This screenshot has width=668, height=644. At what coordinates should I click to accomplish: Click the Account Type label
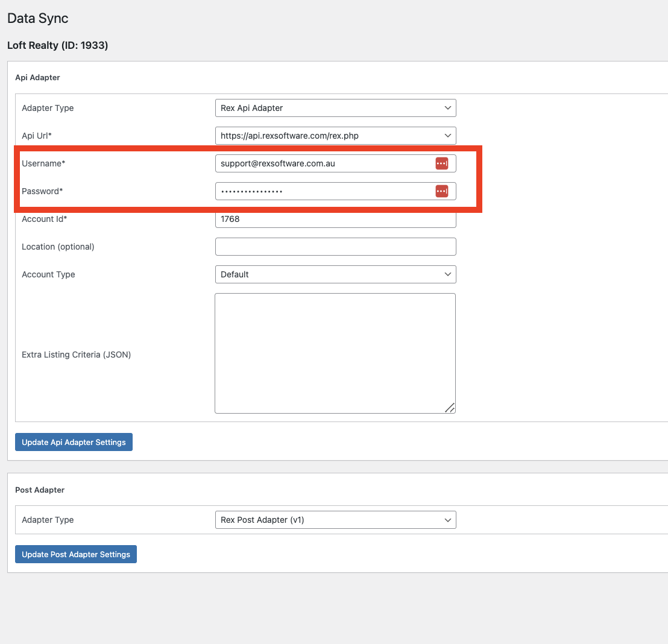click(x=49, y=274)
